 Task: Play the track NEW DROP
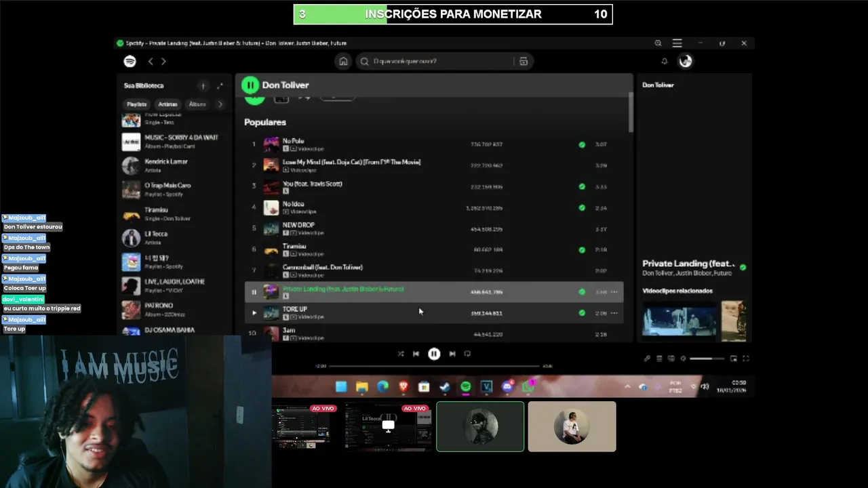(x=434, y=228)
